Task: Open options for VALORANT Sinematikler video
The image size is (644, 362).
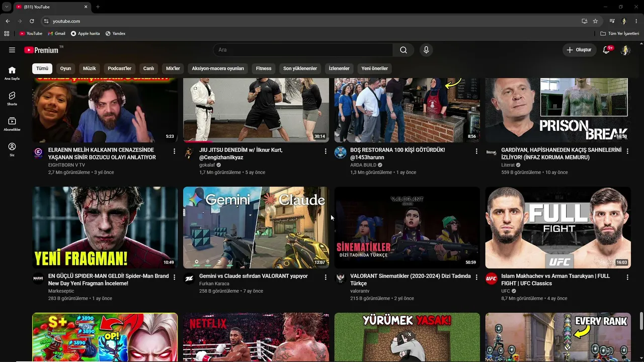Action: [x=476, y=277]
